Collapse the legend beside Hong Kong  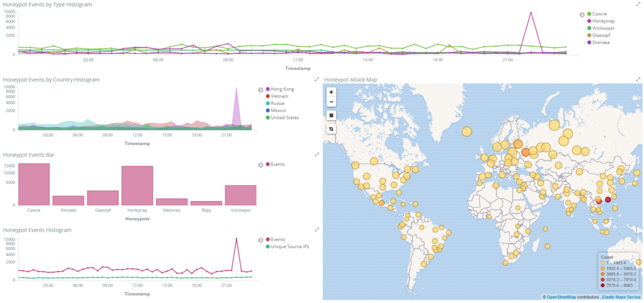click(260, 89)
